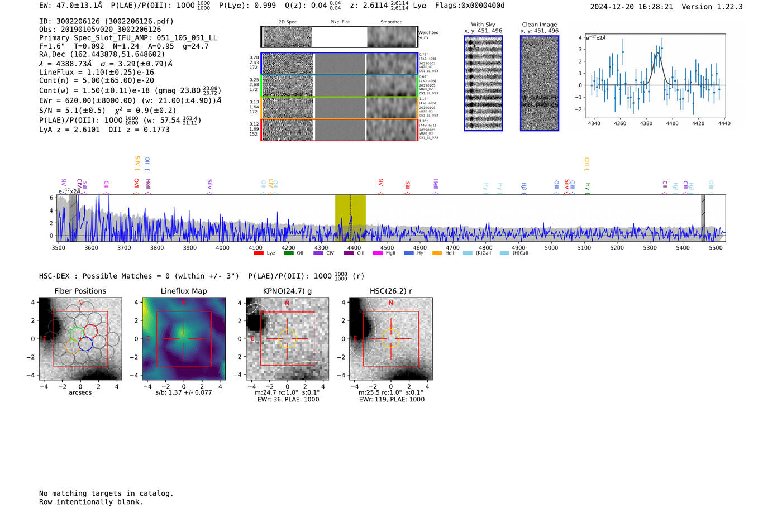Click the blue Hγ legend swatch
Viewport: 782px width, 532px height.
pos(409,253)
